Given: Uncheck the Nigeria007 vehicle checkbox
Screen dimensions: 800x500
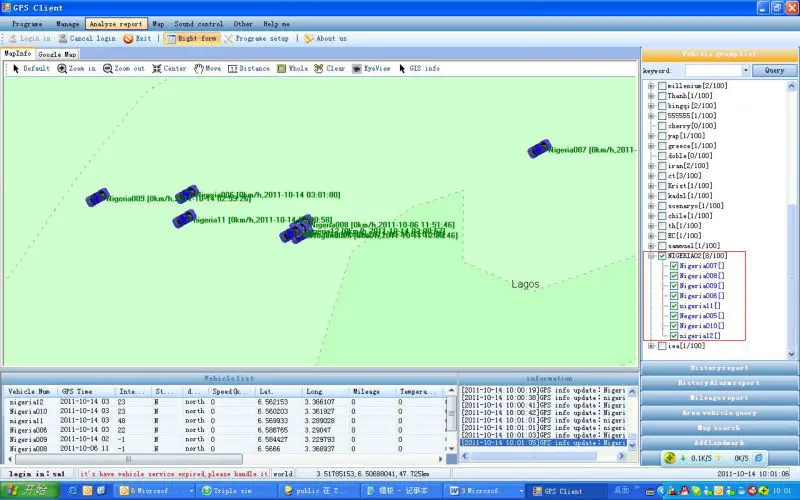Looking at the screenshot, I should coord(674,266).
